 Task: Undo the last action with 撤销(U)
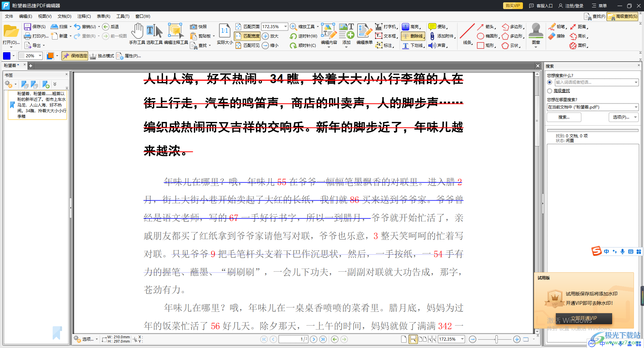pyautogui.click(x=85, y=26)
